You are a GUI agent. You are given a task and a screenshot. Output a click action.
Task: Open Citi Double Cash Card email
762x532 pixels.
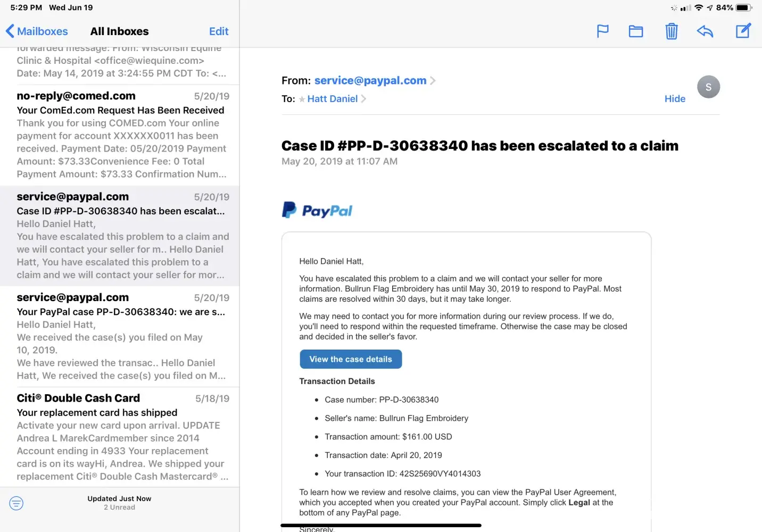pos(120,437)
